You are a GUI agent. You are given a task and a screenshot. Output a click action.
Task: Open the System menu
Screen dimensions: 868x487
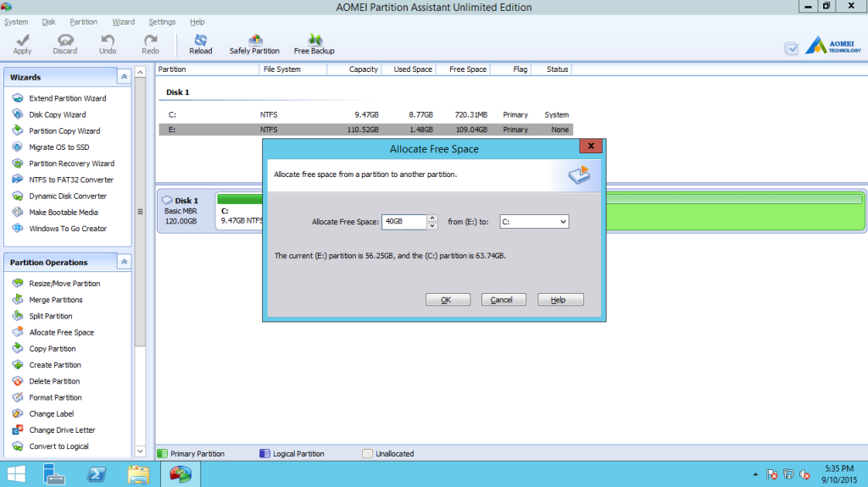tap(16, 21)
